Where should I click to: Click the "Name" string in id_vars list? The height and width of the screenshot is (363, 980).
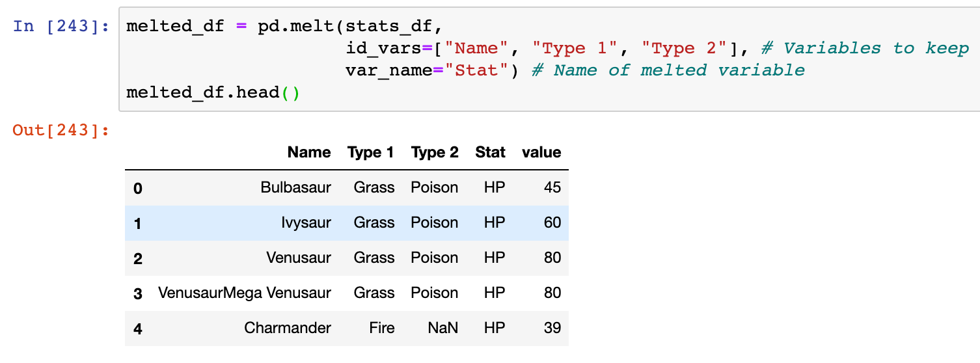point(476,48)
